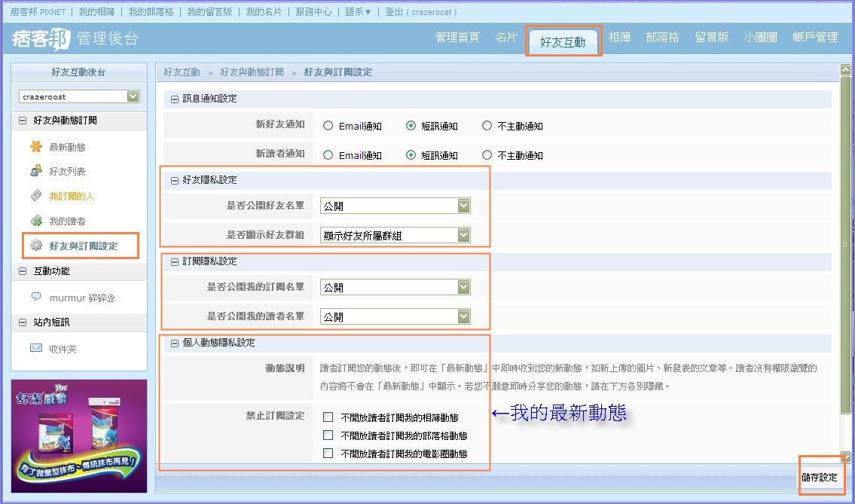This screenshot has width=855, height=504.
Task: Open 好友列表 in sidebar
Action: 67,172
